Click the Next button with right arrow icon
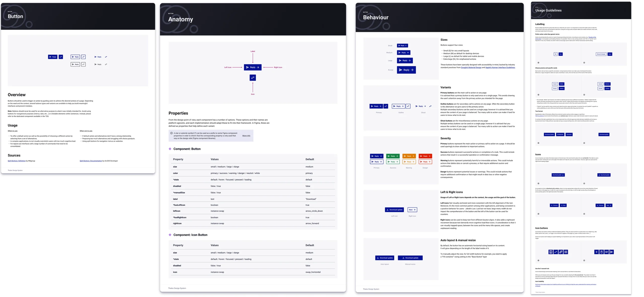 point(412,210)
